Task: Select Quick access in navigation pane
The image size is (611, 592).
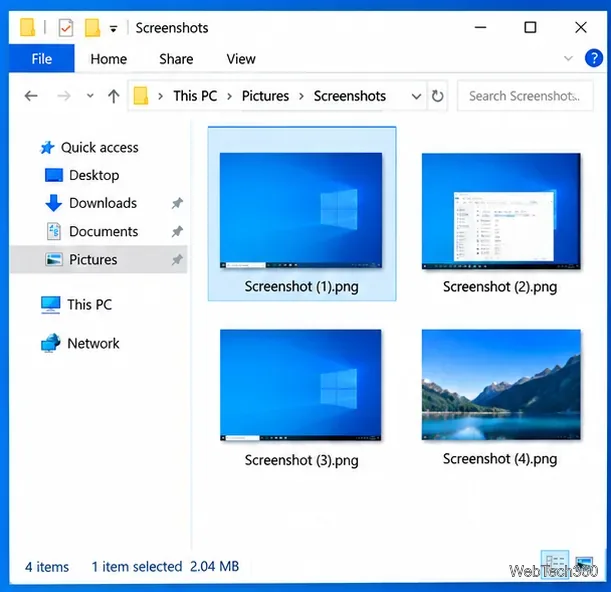Action: tap(100, 148)
